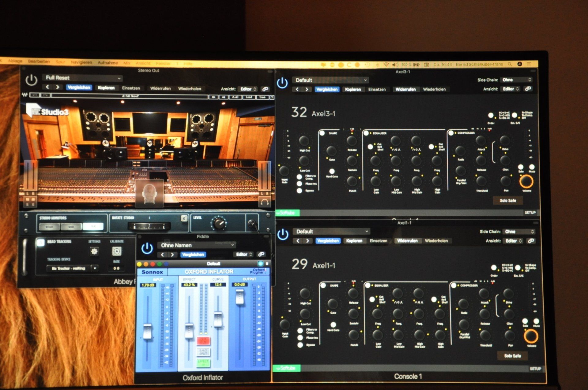This screenshot has width=588, height=390.
Task: Select NEAR studio monitors
Action: click(49, 227)
